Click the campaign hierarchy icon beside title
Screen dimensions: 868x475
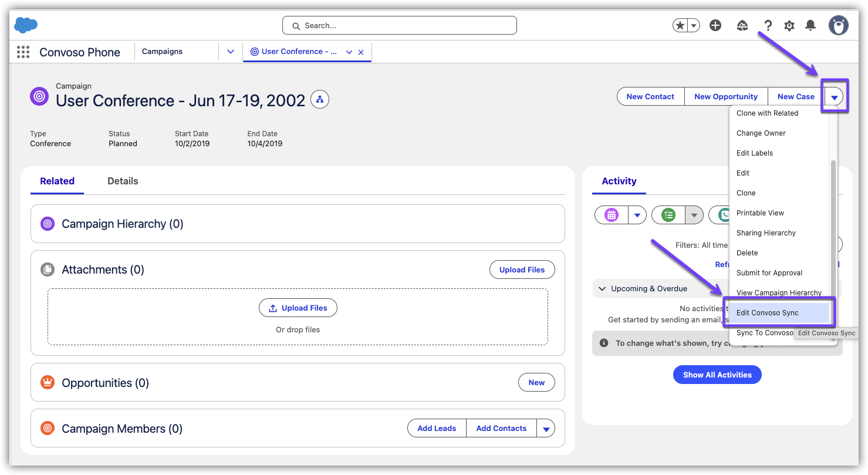[x=320, y=100]
